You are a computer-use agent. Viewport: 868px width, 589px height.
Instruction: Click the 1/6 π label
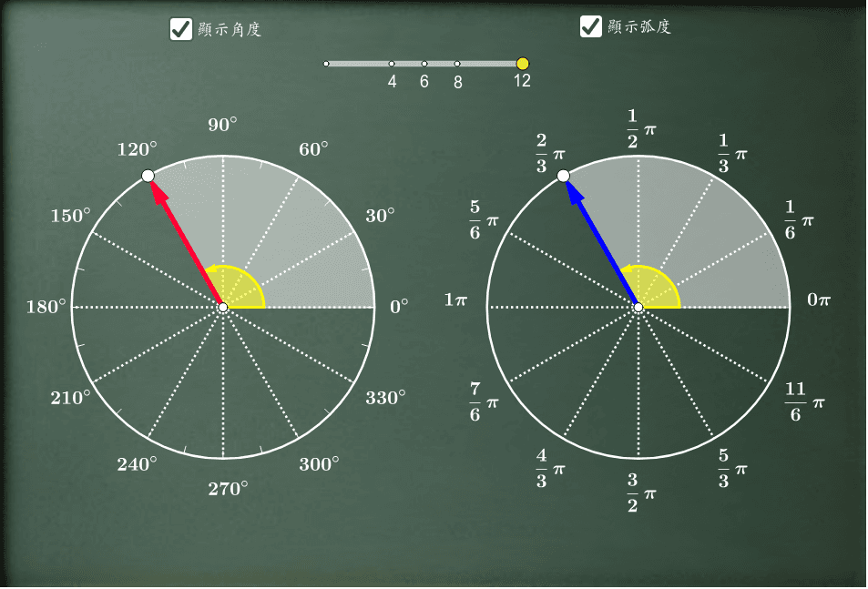pyautogui.click(x=799, y=220)
